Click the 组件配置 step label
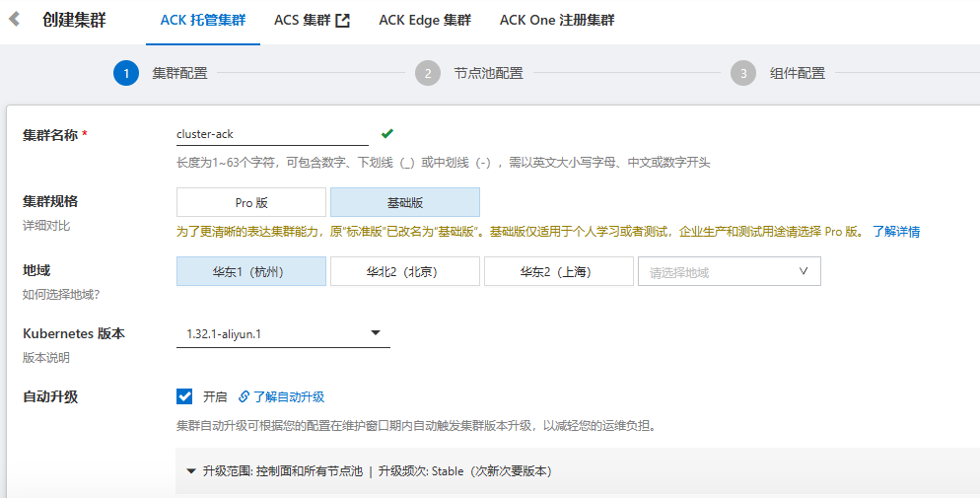 (798, 73)
